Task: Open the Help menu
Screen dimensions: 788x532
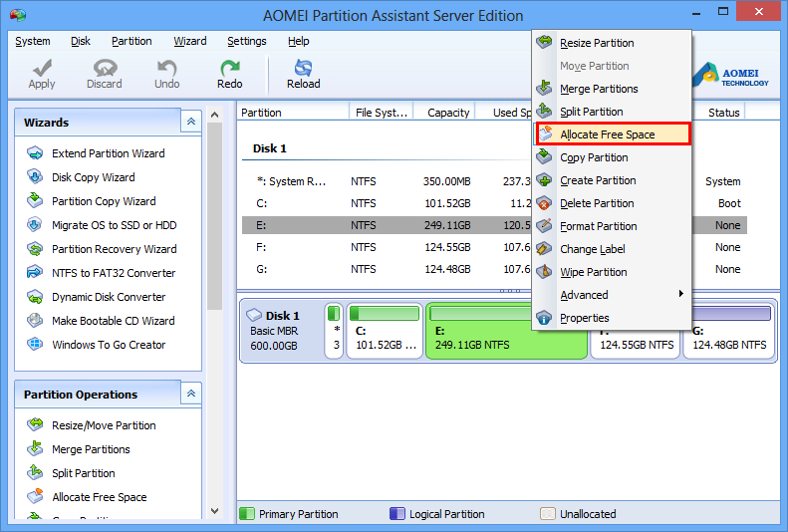Action: tap(299, 41)
